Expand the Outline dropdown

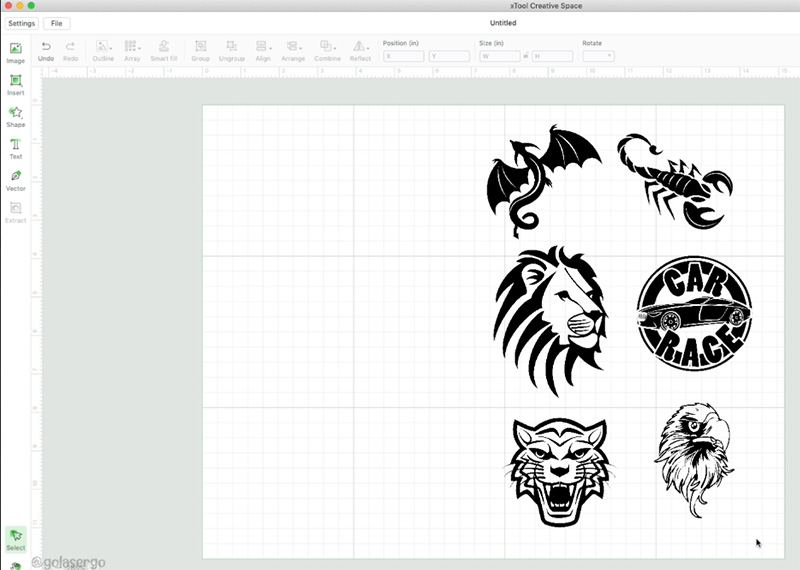[x=109, y=47]
